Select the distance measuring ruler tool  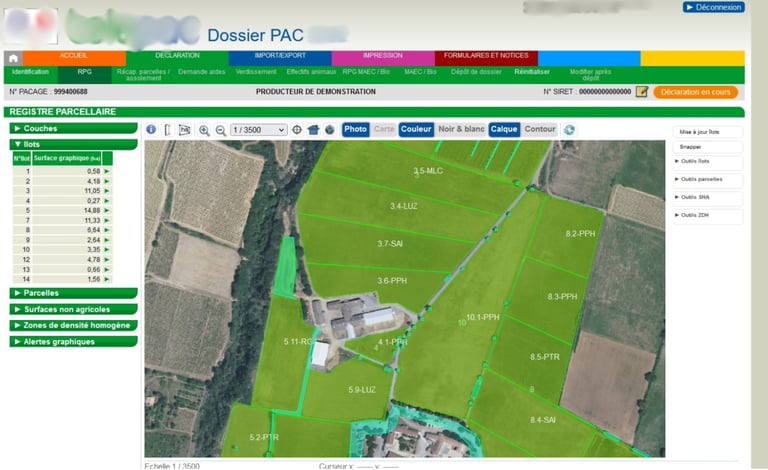click(x=168, y=130)
